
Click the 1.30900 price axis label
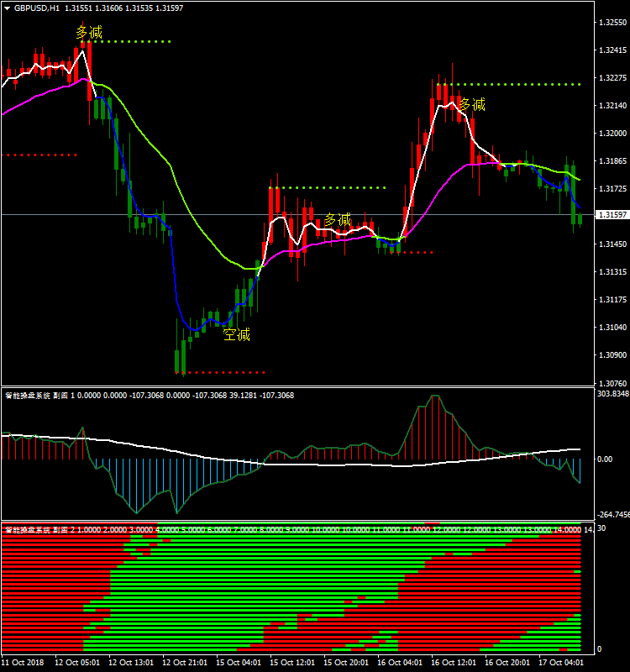(611, 355)
